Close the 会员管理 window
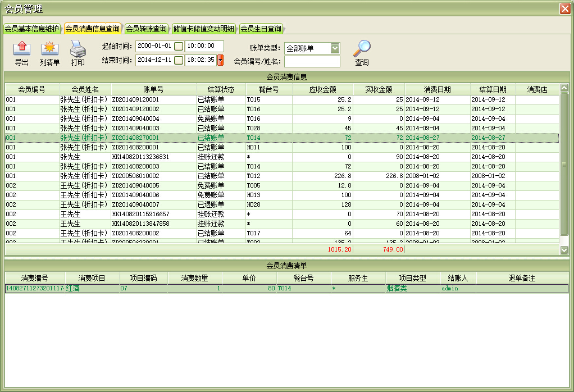The width and height of the screenshot is (574, 392). pos(564,8)
